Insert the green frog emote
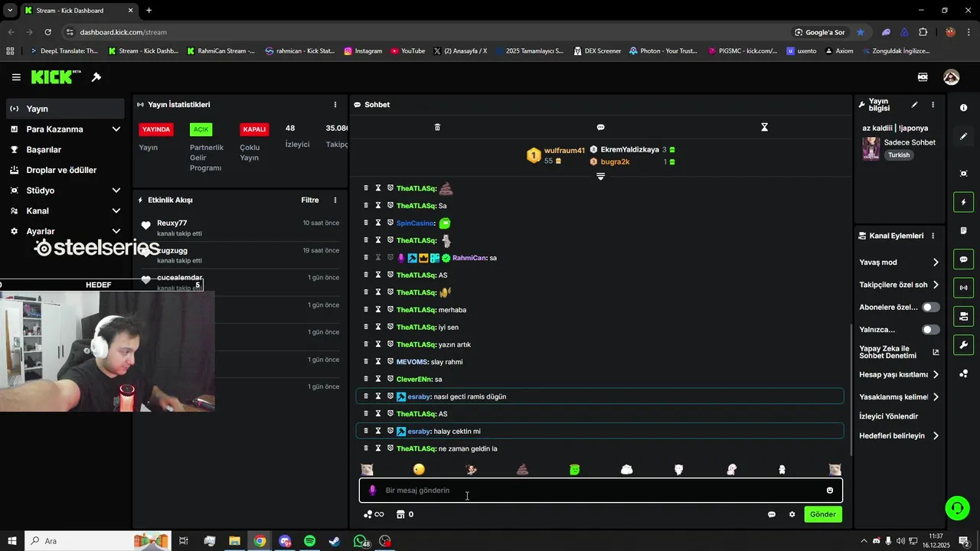This screenshot has width=980, height=551. [x=575, y=469]
